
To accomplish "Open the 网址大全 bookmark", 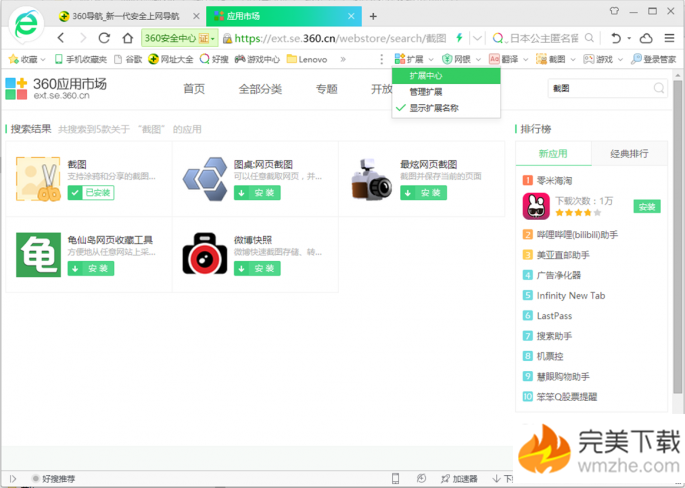I will (171, 59).
